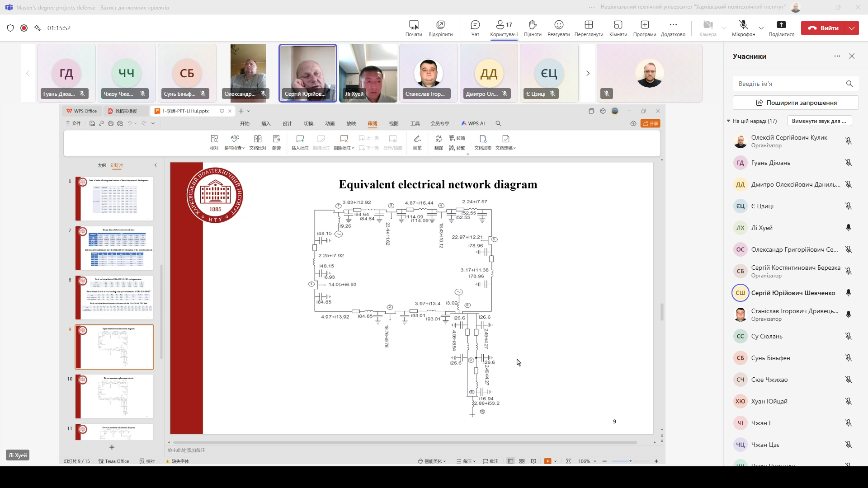Click the Відкріпити pop-out icon
868x488 pixels.
pyautogui.click(x=440, y=28)
